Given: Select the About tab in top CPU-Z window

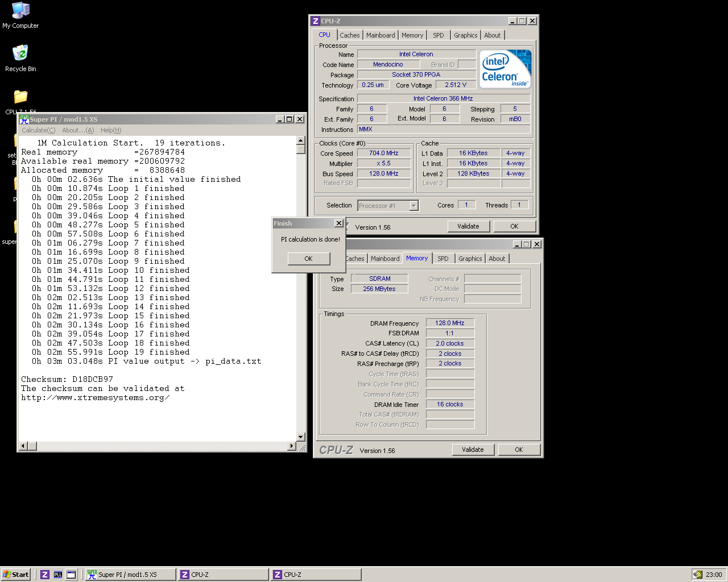Looking at the screenshot, I should [x=493, y=35].
